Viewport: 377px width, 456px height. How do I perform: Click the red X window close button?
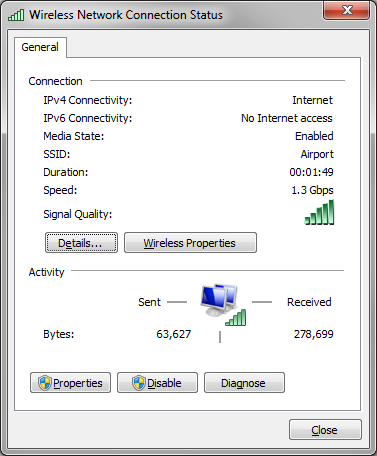tap(346, 10)
